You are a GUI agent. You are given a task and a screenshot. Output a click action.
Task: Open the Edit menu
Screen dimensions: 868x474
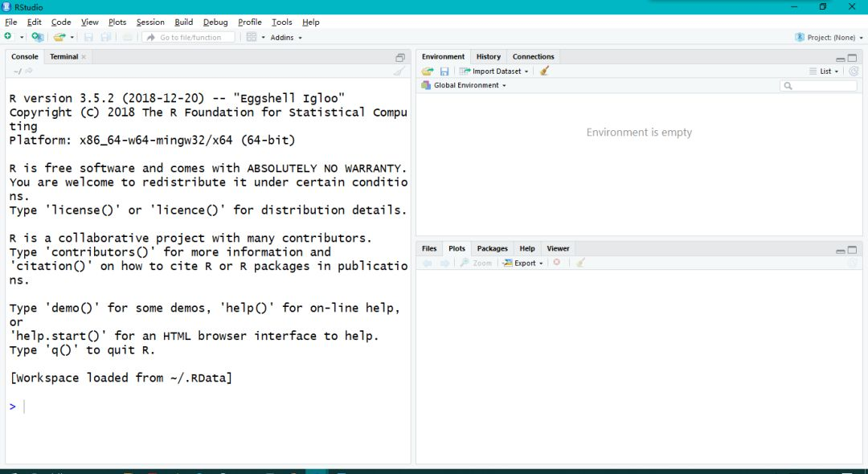35,22
